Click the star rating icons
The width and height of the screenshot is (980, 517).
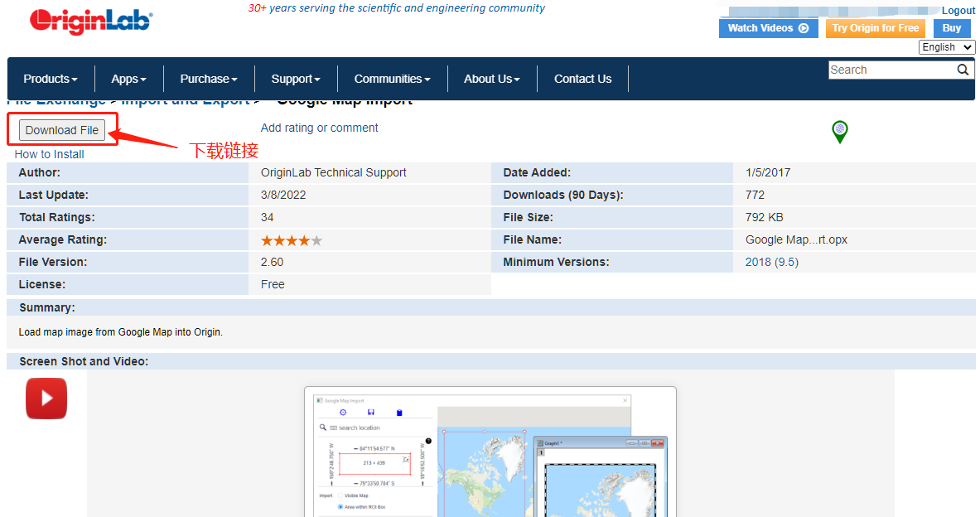[x=292, y=240]
